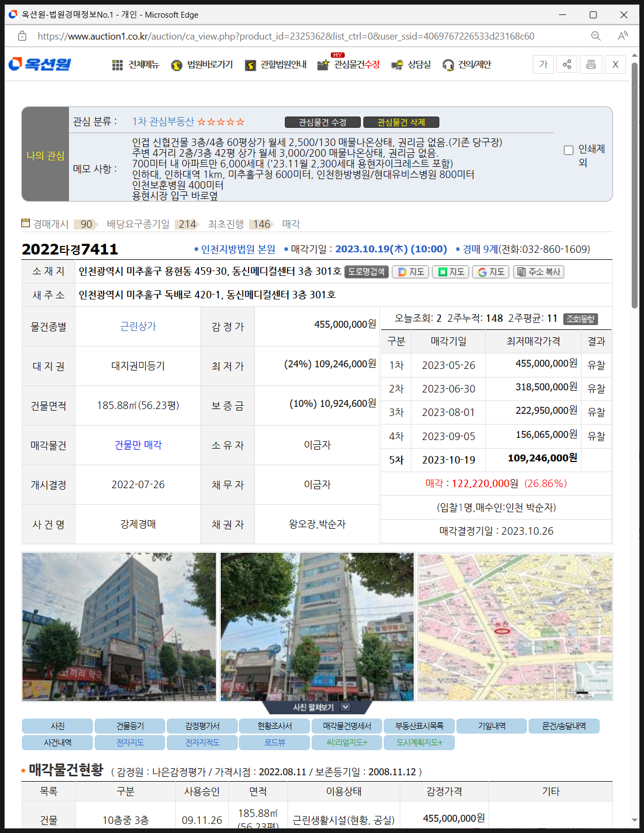Check the 인쇄제외 checkbox
Image resolution: width=644 pixels, height=833 pixels.
pos(568,150)
